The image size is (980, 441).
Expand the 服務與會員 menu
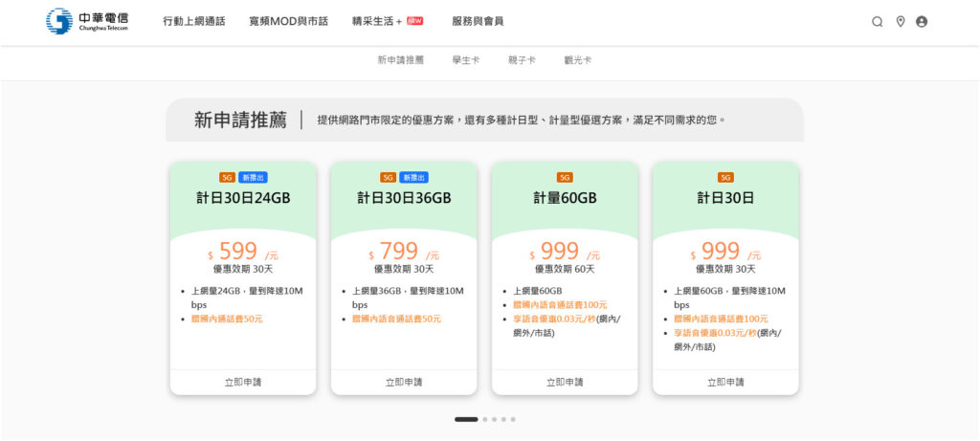pos(478,21)
